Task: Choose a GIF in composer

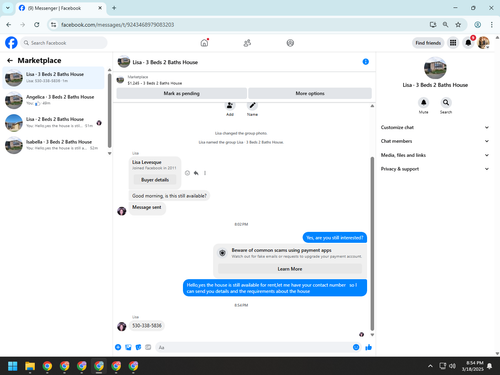Action: click(148, 347)
